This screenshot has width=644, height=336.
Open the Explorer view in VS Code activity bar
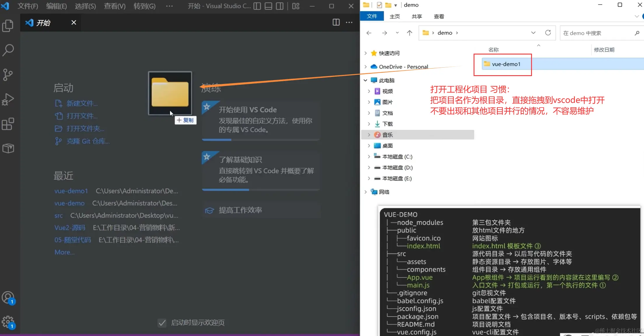click(x=8, y=26)
